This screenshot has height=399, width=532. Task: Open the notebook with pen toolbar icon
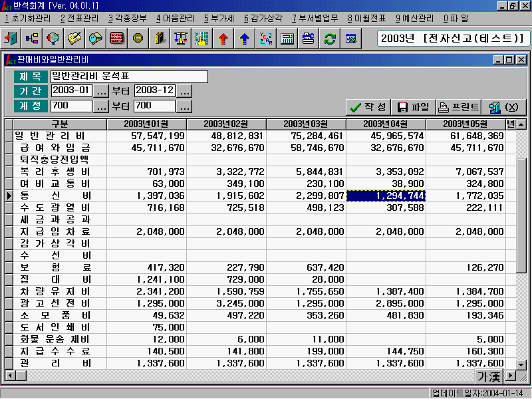click(x=74, y=39)
